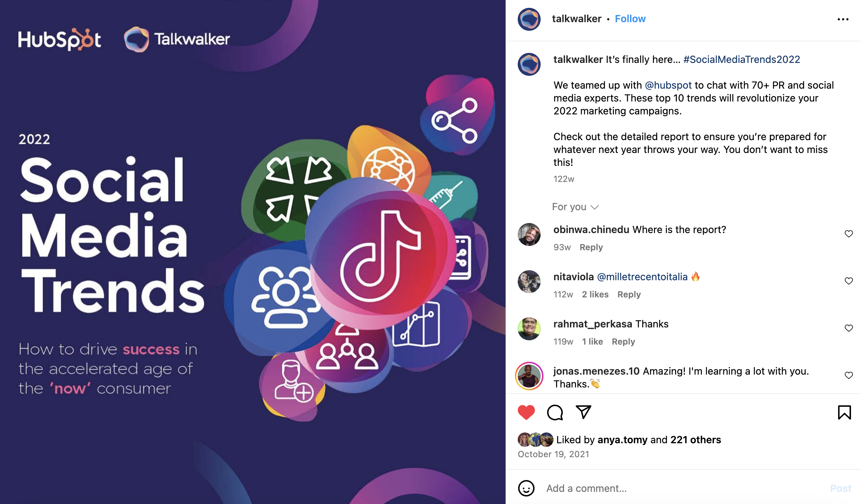Share the post using the paper plane icon
This screenshot has width=861, height=504.
pos(584,412)
